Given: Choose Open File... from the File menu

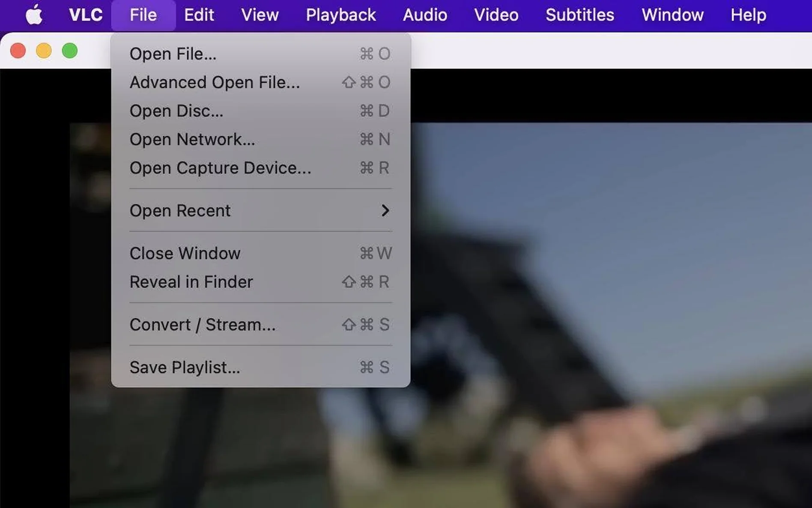Looking at the screenshot, I should coord(260,54).
